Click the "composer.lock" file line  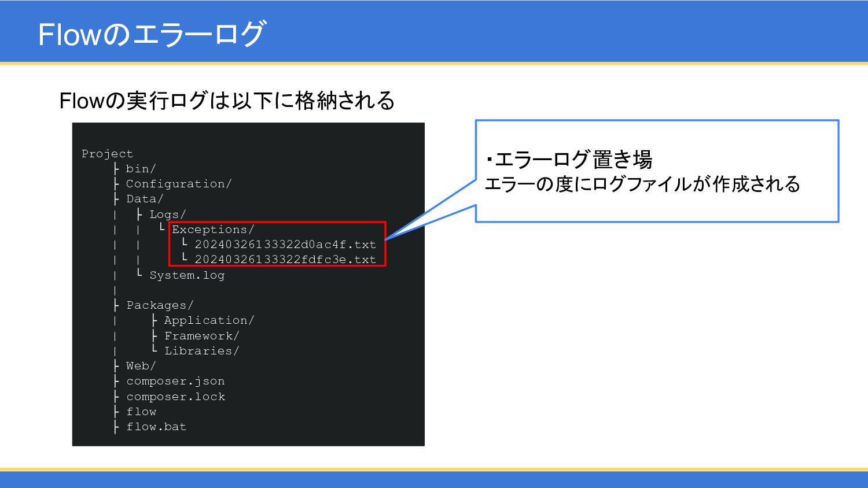[175, 397]
